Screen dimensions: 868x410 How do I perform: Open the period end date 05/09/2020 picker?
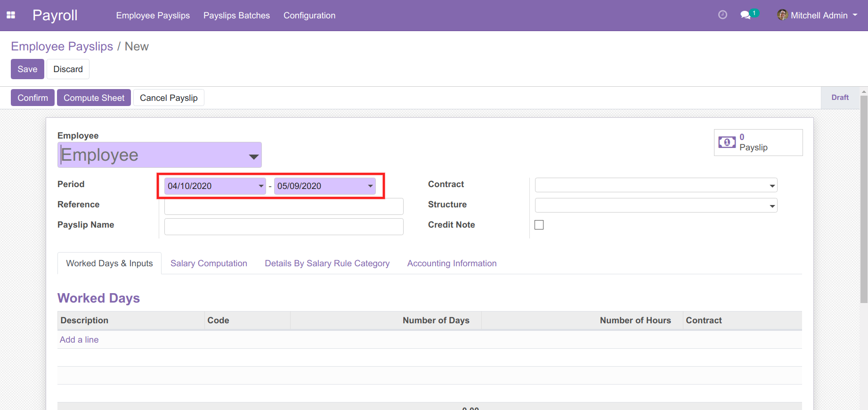click(x=325, y=186)
